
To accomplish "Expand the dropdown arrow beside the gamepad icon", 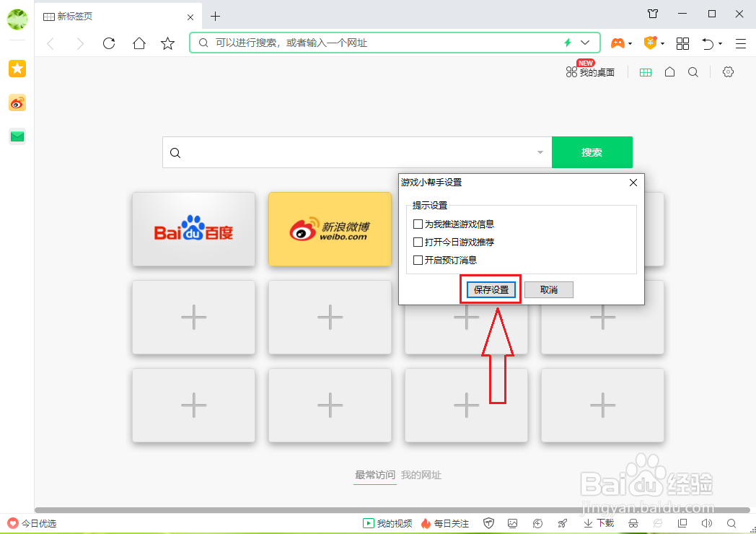I will click(629, 43).
